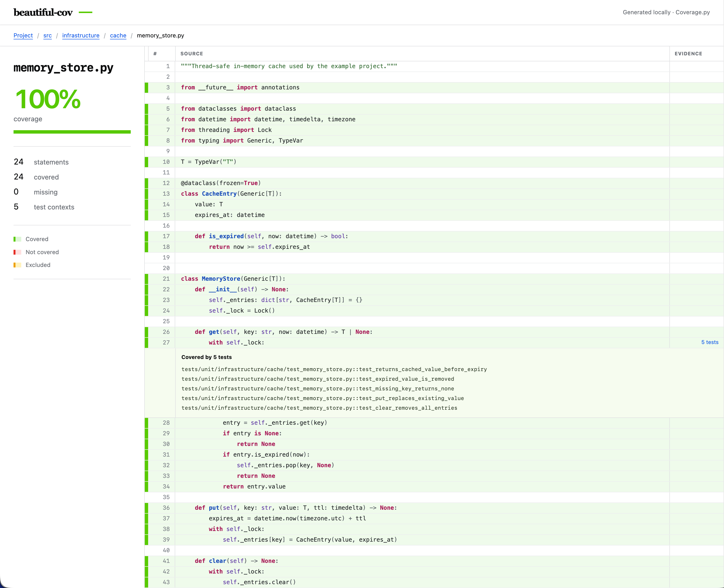Viewport: 724px width, 588px height.
Task: Click the memory_store.py sidebar title
Action: tap(63, 67)
